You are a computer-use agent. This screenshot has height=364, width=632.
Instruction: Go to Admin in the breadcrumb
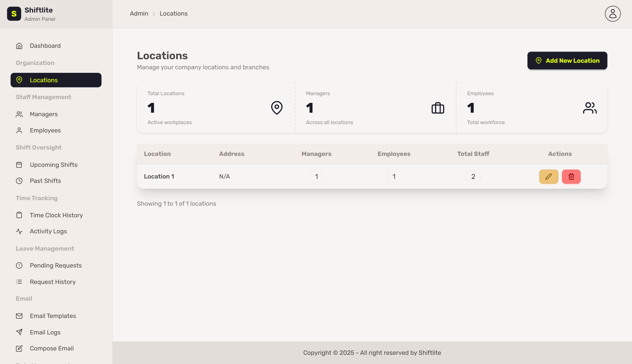pos(139,14)
